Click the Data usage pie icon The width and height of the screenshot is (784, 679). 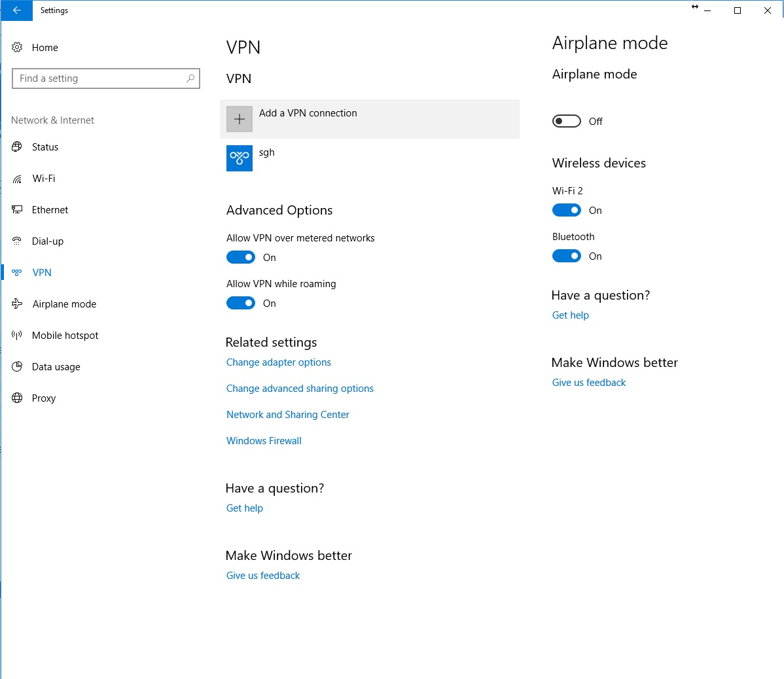(x=17, y=367)
